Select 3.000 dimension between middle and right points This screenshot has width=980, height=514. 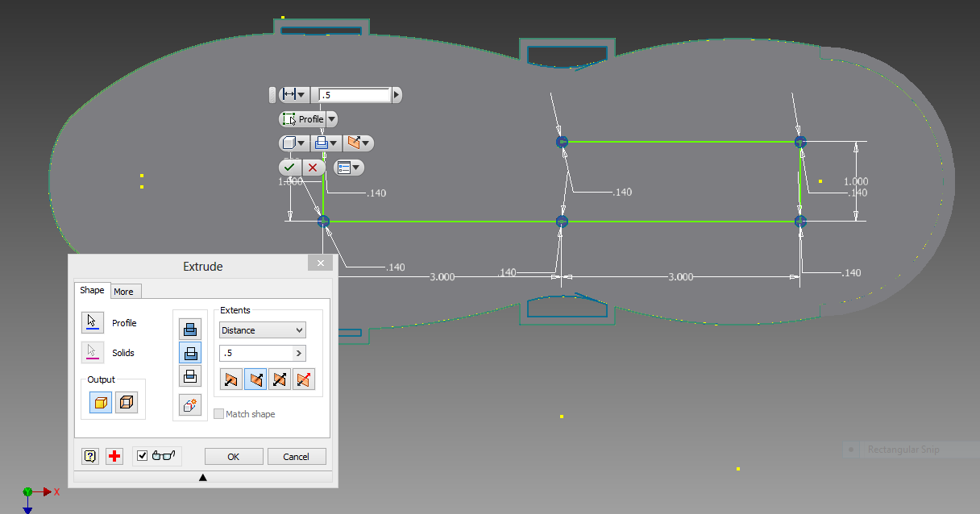pyautogui.click(x=680, y=276)
